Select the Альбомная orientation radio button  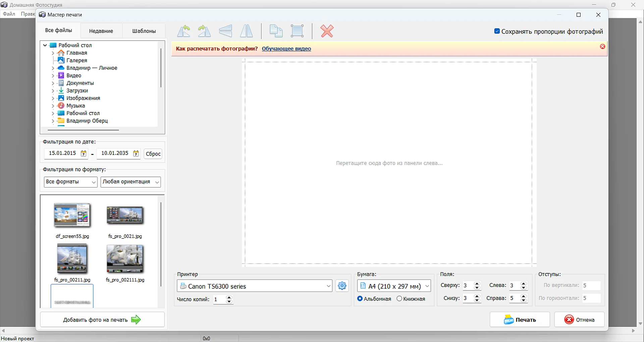pyautogui.click(x=360, y=298)
